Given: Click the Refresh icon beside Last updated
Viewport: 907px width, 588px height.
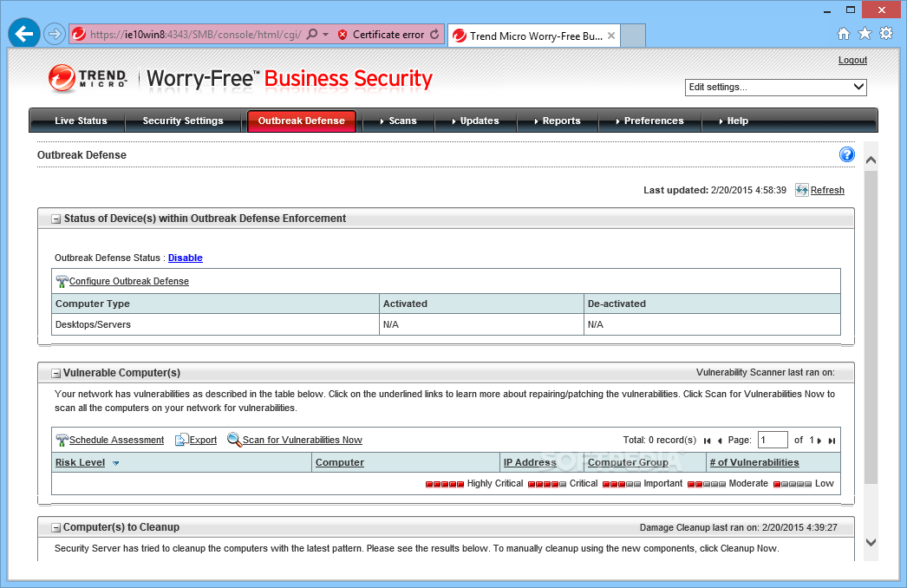Looking at the screenshot, I should click(x=802, y=191).
